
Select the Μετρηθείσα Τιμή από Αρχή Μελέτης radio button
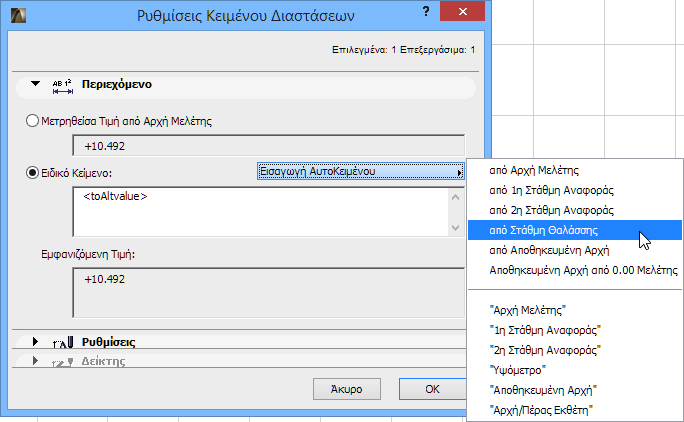32,121
